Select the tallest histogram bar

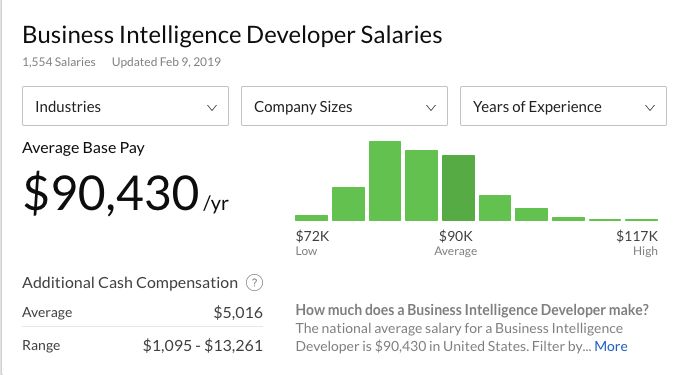coord(385,181)
